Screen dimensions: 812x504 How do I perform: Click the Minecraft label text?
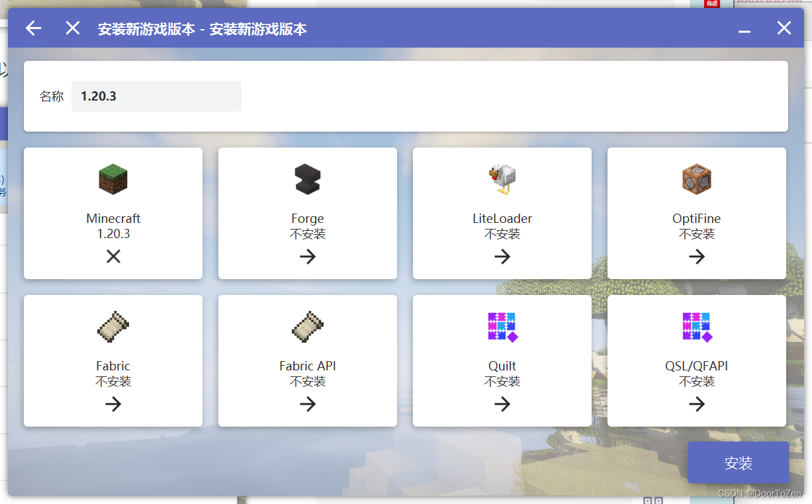click(113, 218)
